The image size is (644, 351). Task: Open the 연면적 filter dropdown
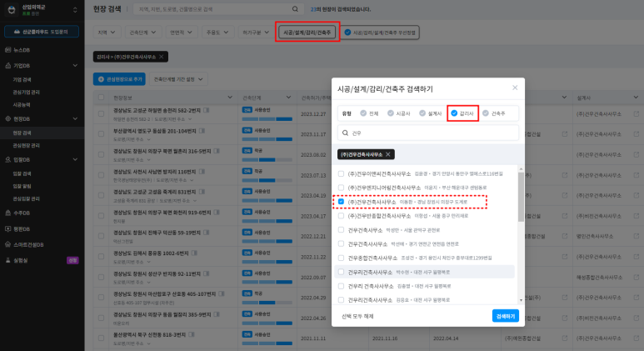point(181,32)
